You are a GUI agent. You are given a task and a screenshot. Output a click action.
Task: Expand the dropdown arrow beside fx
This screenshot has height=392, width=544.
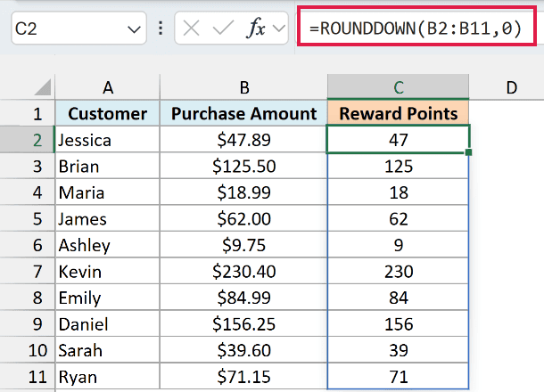(x=279, y=29)
